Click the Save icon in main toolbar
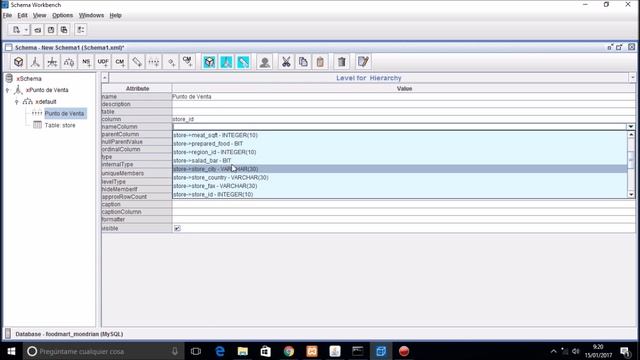 [x=51, y=30]
